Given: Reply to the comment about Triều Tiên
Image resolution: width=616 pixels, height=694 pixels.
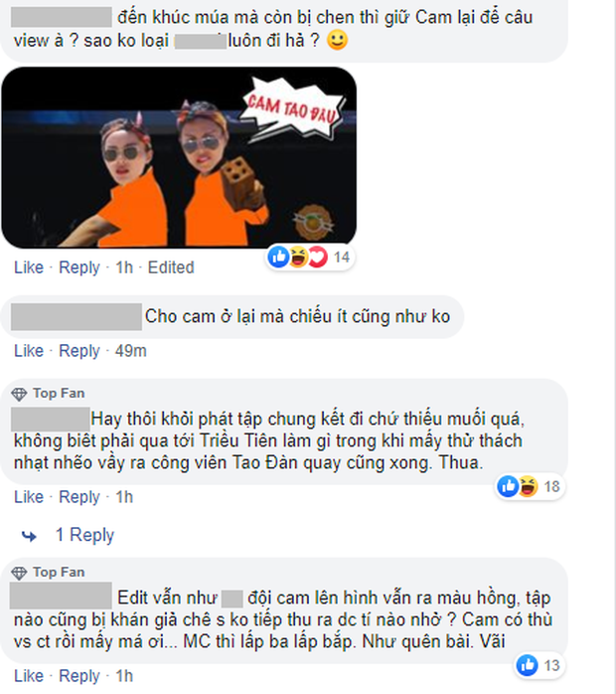Looking at the screenshot, I should pyautogui.click(x=79, y=496).
